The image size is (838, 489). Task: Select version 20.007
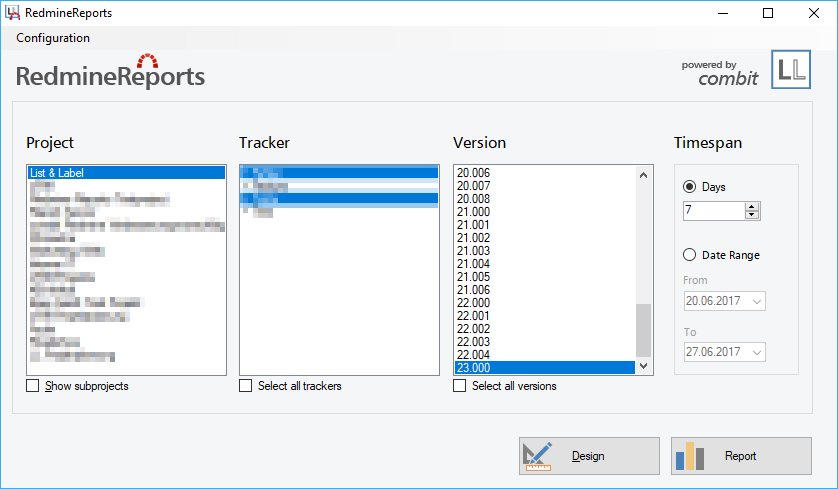545,185
